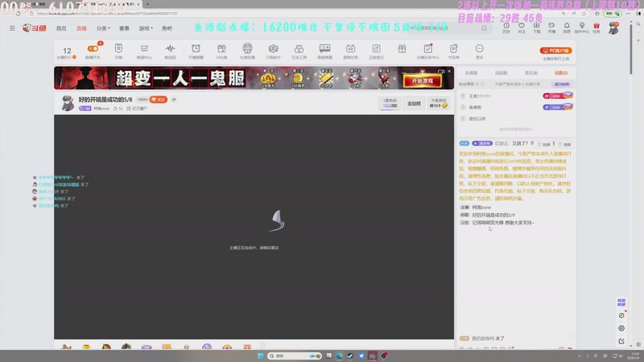This screenshot has width=644, height=362.
Task: Toggle the 直播开关 switch
Action: (93, 48)
